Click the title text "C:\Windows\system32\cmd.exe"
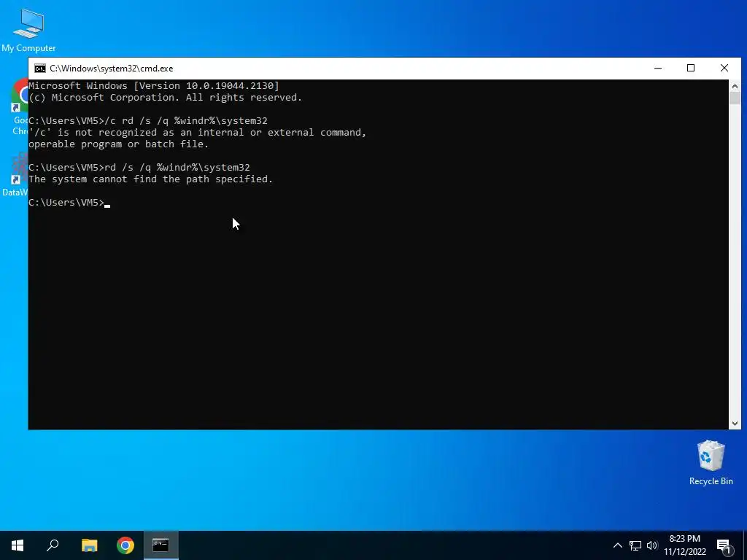 click(x=112, y=69)
